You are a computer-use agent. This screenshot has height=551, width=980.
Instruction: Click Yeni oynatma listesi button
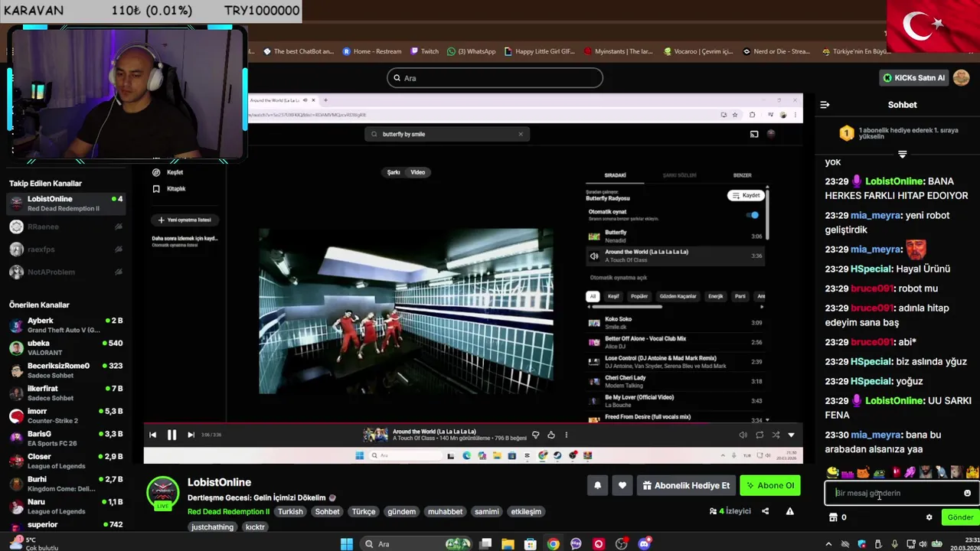[185, 220]
